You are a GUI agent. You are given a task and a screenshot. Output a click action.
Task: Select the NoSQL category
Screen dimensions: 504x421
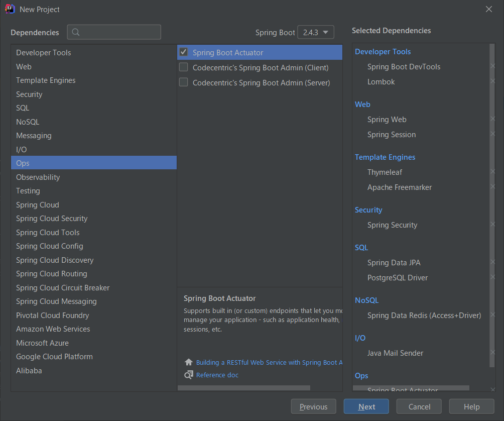(94, 122)
